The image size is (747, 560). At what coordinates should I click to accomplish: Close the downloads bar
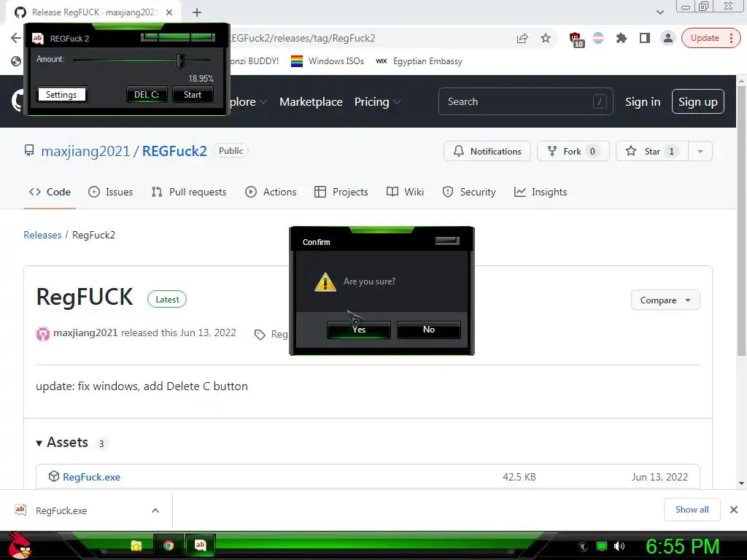[x=734, y=510]
